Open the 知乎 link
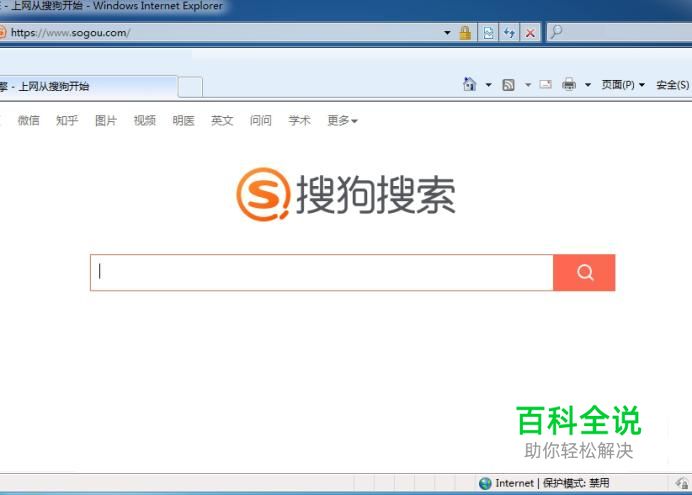This screenshot has height=495, width=692. tap(67, 120)
